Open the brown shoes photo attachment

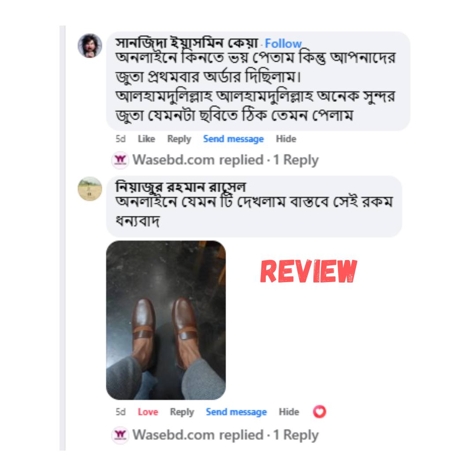point(166,320)
